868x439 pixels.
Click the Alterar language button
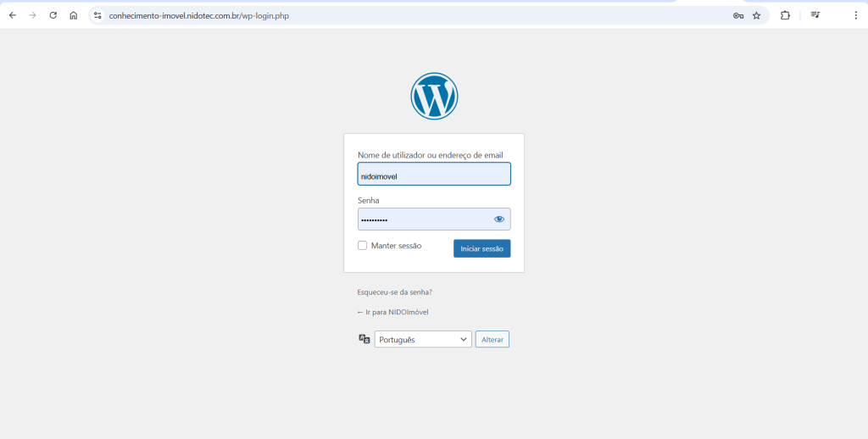click(492, 339)
